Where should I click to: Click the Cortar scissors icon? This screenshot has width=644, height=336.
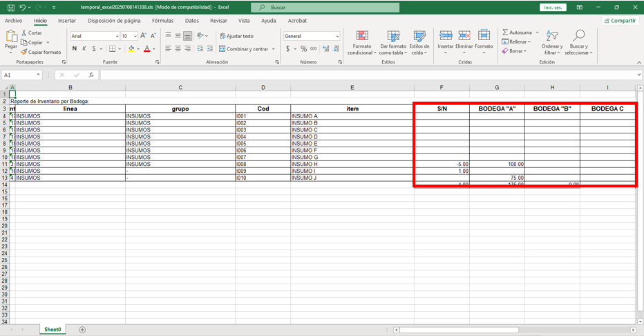pyautogui.click(x=25, y=33)
